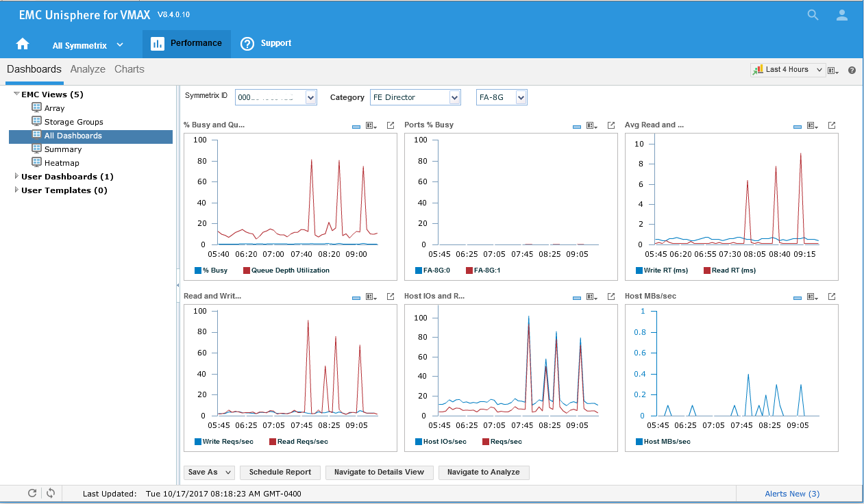Click the Navigate to Details View button

click(x=379, y=473)
